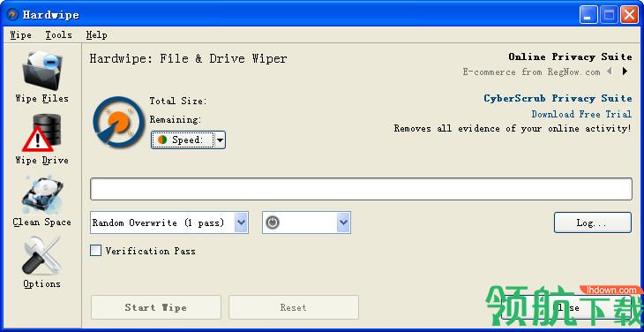The image size is (644, 332).
Task: Click the Start Wipe button
Action: tap(156, 307)
